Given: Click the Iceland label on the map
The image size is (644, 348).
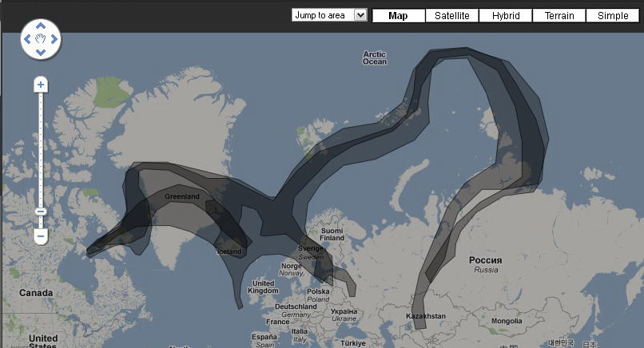Looking at the screenshot, I should pyautogui.click(x=229, y=251).
